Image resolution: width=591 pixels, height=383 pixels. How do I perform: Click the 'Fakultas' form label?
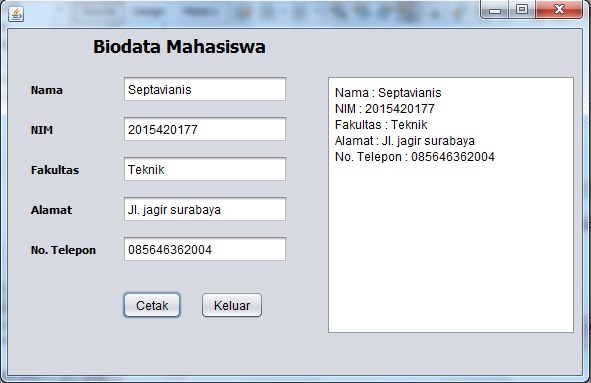point(55,170)
